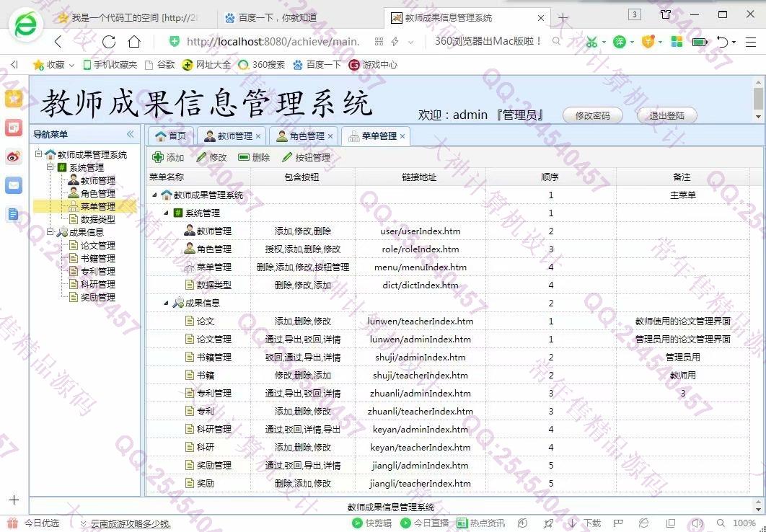Click the header area scrollbar down arrow
766x532 pixels.
click(x=758, y=117)
